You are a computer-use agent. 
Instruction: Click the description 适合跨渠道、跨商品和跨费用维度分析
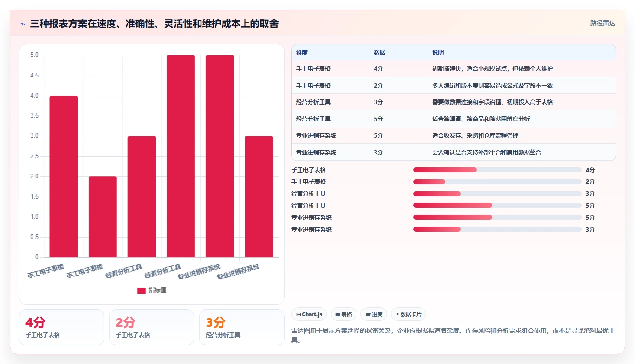[x=481, y=119]
